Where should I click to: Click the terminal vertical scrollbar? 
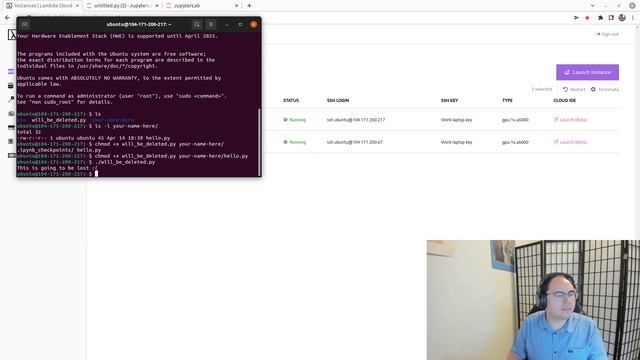259,141
